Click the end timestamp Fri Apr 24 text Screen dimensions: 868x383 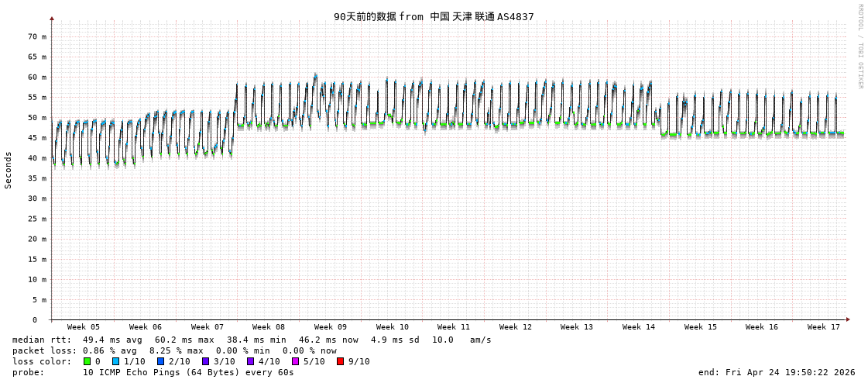click(777, 372)
